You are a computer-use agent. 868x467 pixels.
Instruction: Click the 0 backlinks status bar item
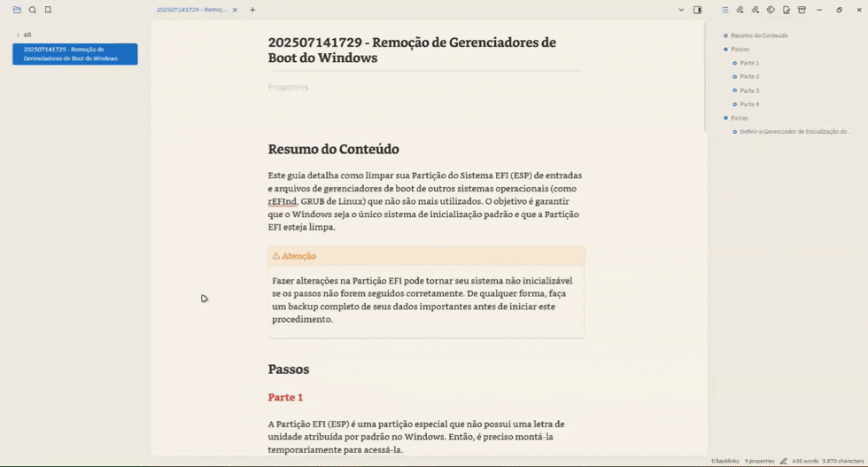point(725,461)
